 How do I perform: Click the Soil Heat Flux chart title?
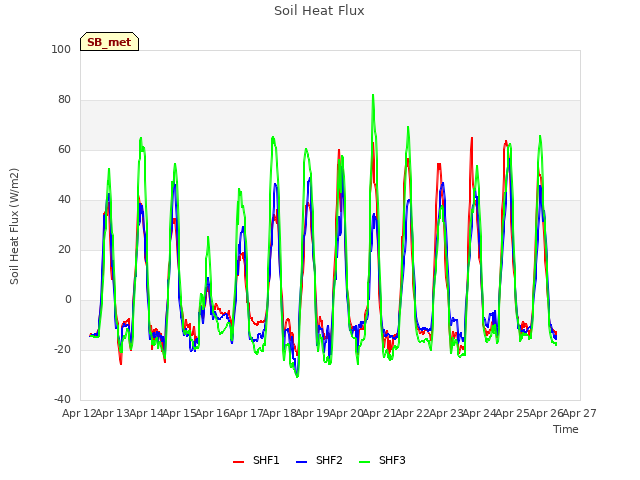[319, 11]
